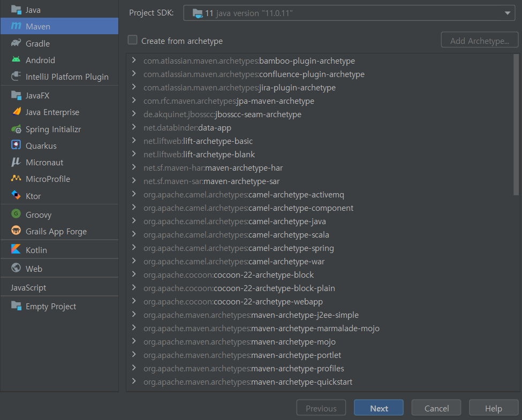This screenshot has height=420, width=522.
Task: Click the Web globe icon
Action: point(16,268)
